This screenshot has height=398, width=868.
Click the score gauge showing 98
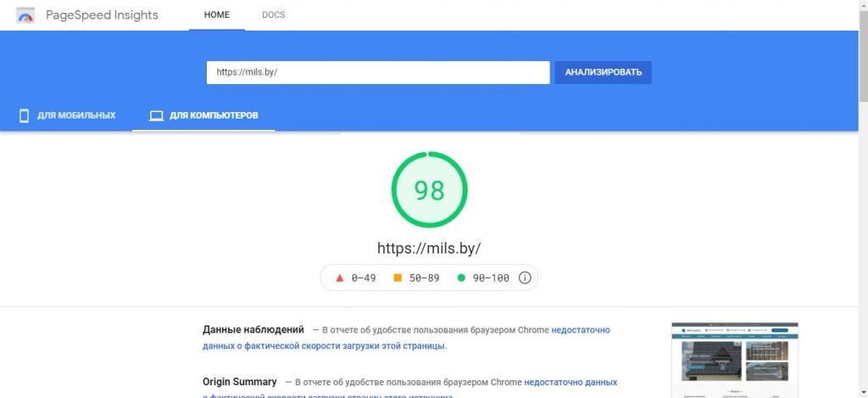pos(430,189)
